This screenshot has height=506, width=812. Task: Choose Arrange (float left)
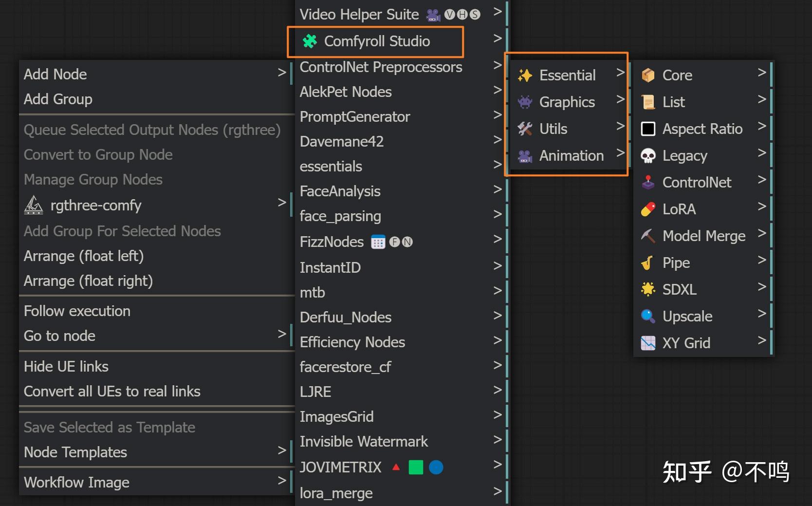(x=84, y=256)
